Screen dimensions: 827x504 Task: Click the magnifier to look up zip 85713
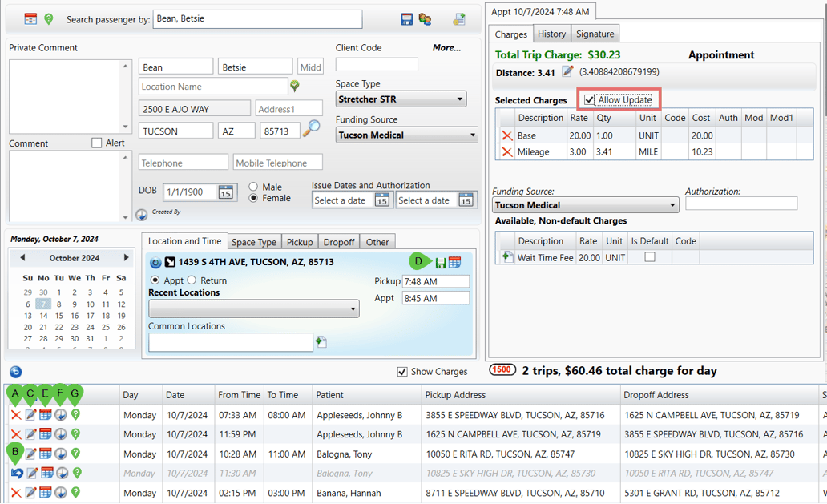(312, 127)
